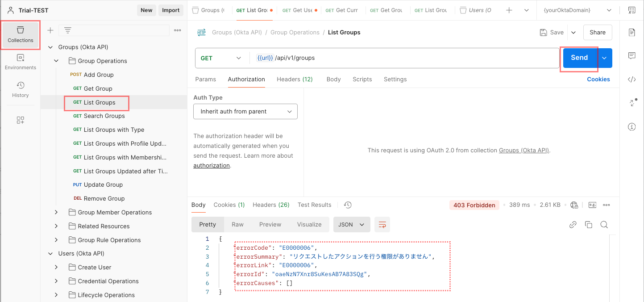Search within the response body
The height and width of the screenshot is (302, 644).
click(604, 225)
